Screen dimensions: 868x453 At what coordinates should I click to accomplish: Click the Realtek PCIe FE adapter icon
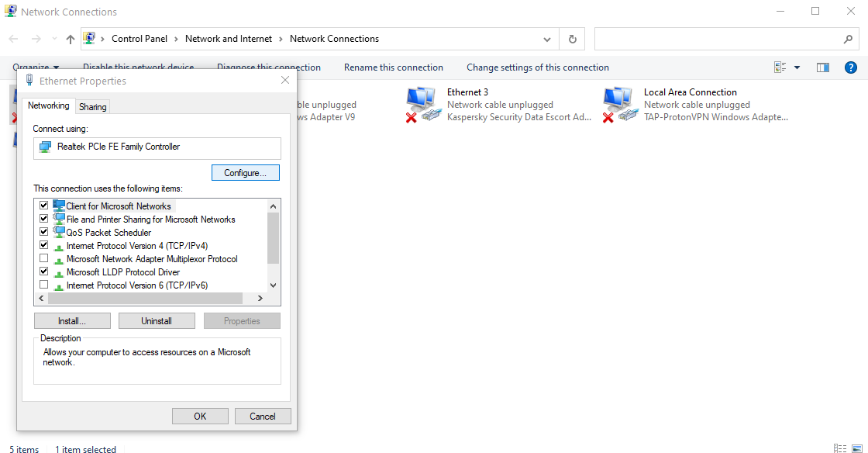pos(46,147)
